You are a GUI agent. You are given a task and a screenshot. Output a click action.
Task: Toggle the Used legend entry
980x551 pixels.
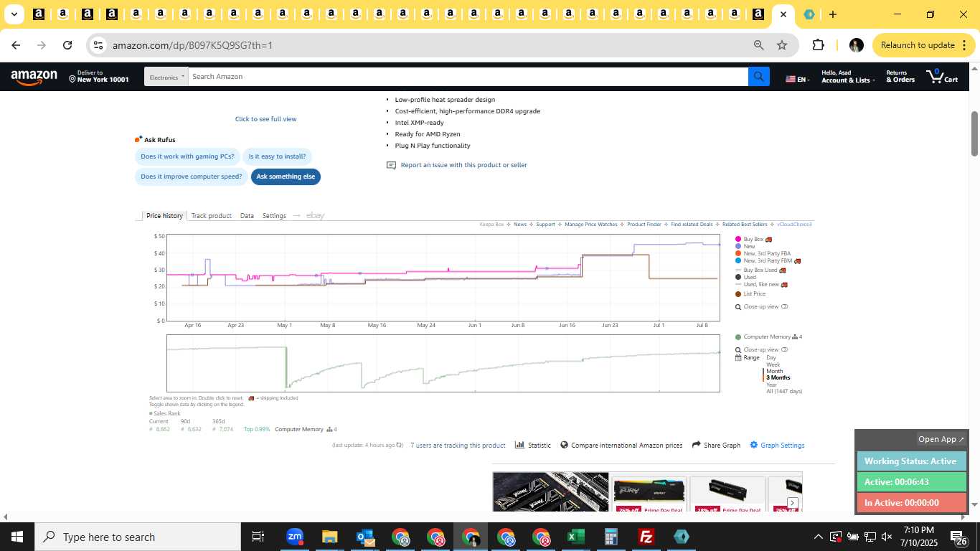coord(745,277)
